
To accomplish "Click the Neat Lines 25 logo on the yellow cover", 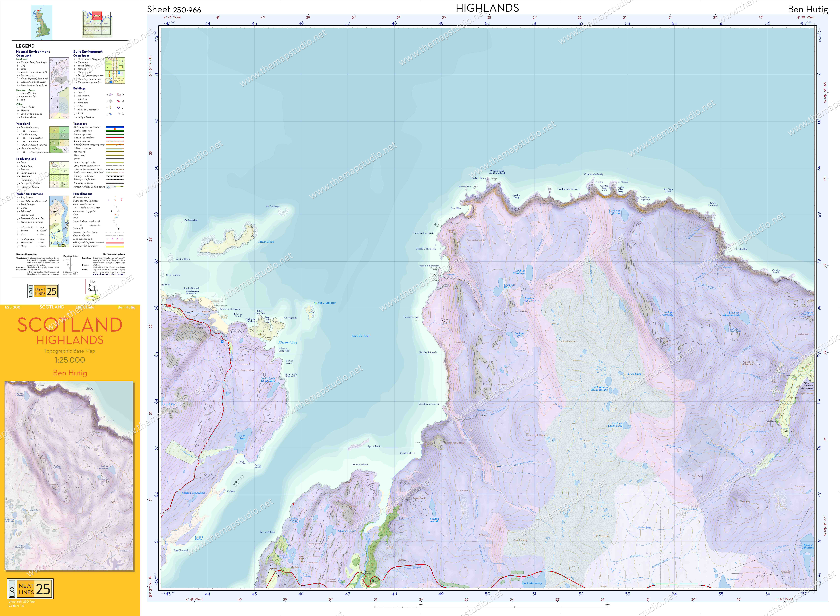I will [x=30, y=589].
